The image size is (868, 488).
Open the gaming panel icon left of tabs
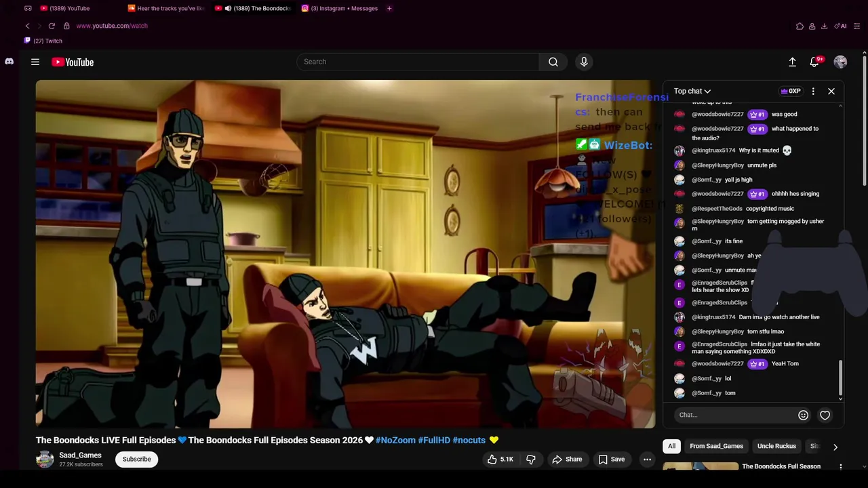coord(28,8)
